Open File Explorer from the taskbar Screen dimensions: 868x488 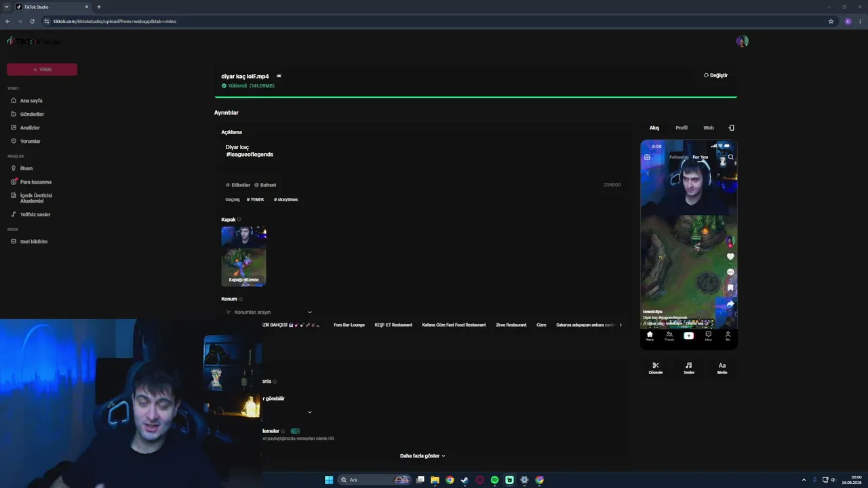tap(435, 480)
